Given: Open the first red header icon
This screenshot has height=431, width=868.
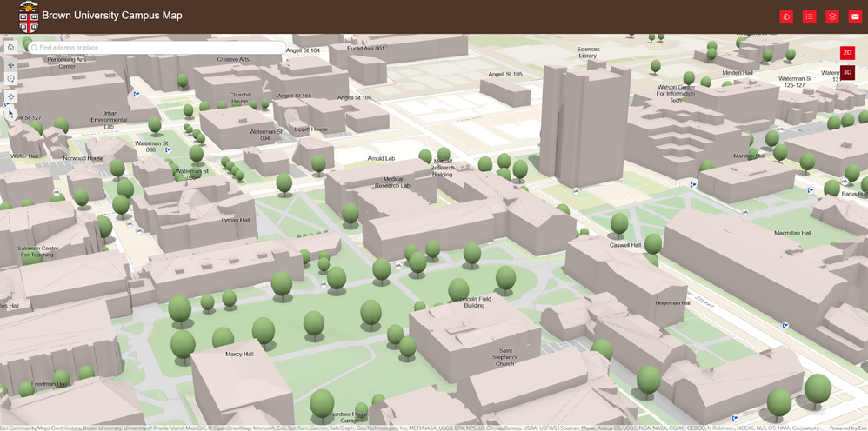Looking at the screenshot, I should [x=786, y=17].
